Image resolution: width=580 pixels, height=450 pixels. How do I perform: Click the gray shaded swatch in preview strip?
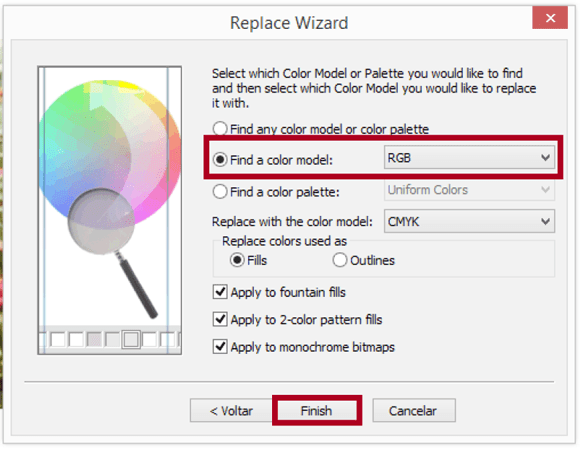[x=94, y=339]
